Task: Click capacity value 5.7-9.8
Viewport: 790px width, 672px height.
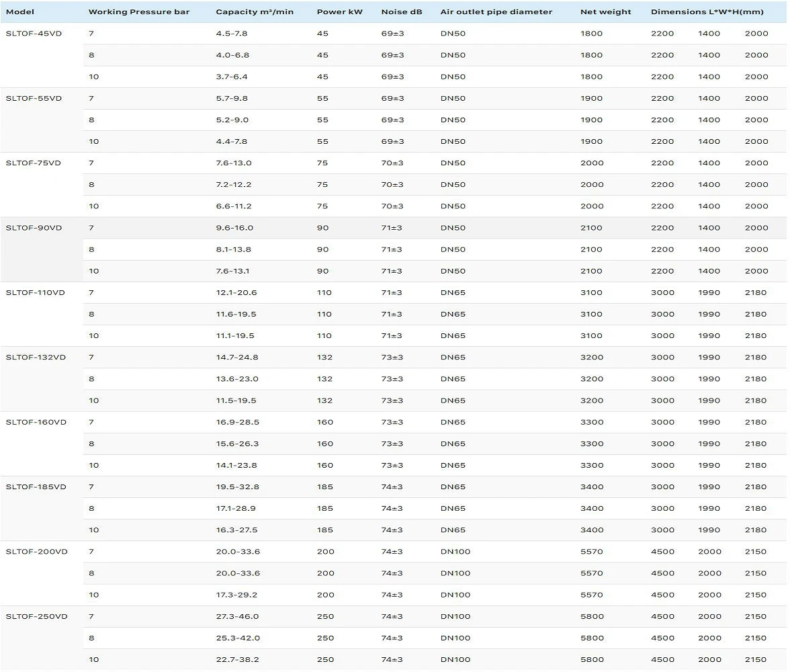Action: tap(232, 98)
